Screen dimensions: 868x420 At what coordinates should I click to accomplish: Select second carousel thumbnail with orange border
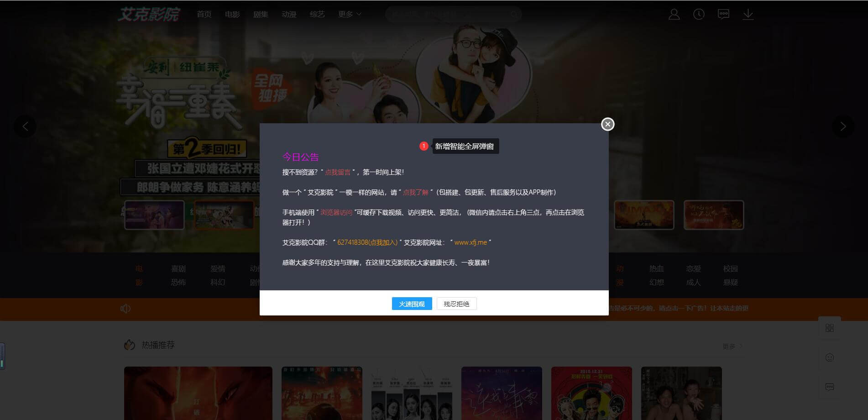point(224,215)
